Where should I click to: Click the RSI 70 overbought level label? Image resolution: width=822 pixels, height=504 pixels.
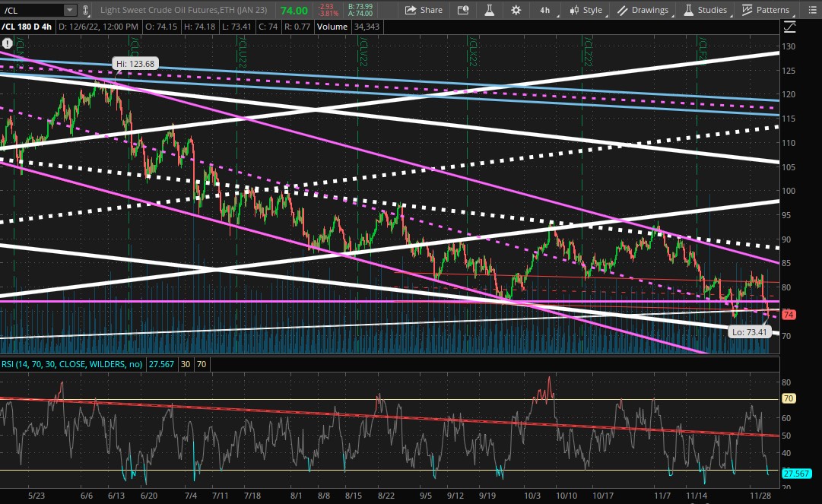(x=789, y=398)
